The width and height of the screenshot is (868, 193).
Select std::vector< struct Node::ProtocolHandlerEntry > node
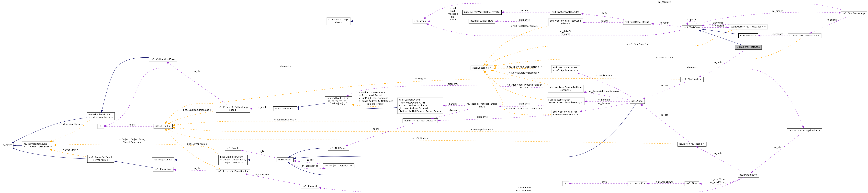[x=565, y=101]
